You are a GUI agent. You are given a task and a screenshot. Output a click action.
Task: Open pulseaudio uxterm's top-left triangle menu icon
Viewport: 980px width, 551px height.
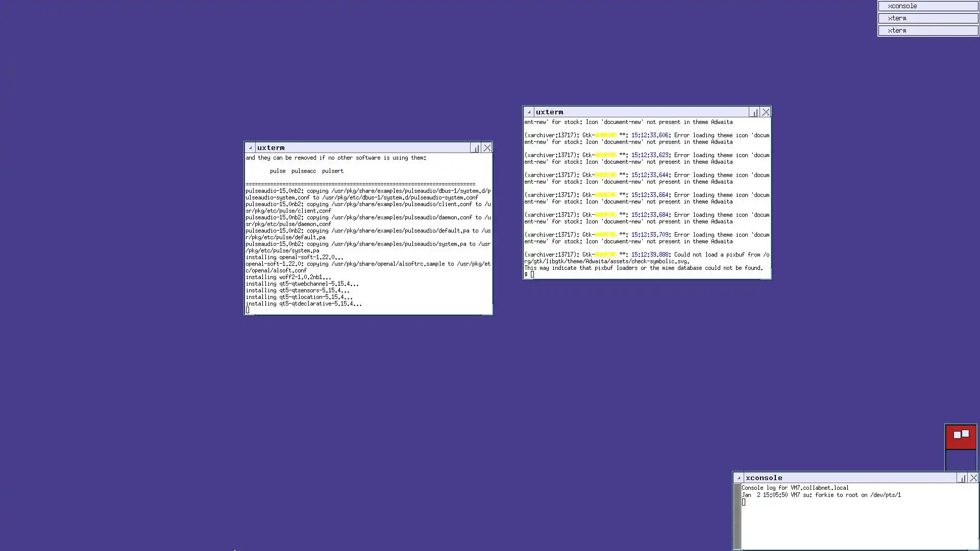(250, 148)
